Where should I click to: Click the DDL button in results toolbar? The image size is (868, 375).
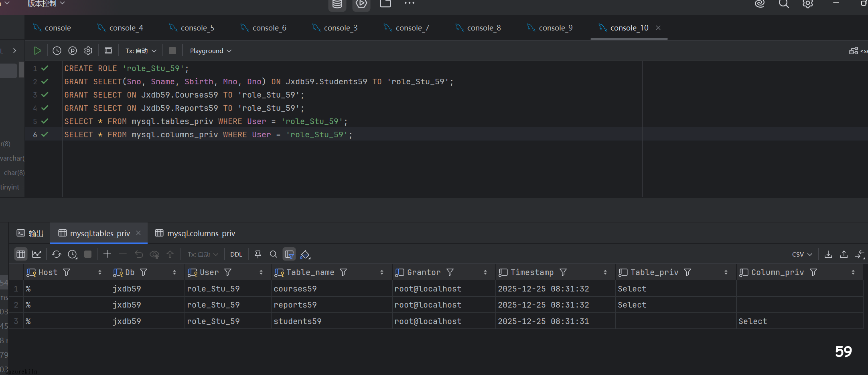(x=236, y=254)
